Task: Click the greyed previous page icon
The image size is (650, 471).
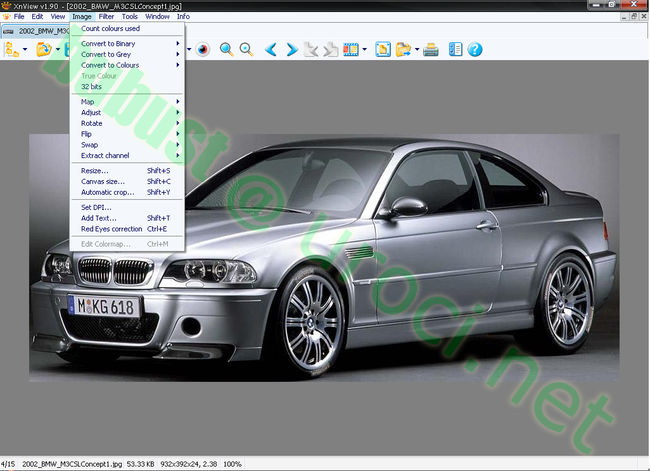Action: tap(311, 49)
